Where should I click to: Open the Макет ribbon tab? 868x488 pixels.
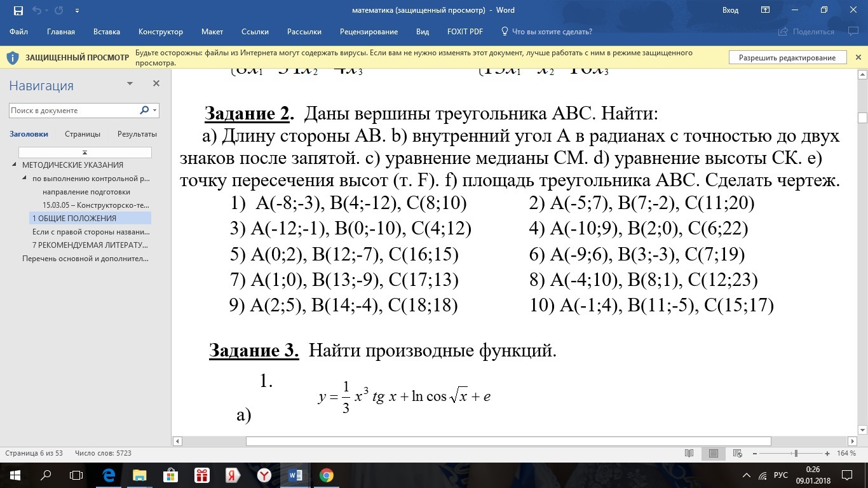[212, 32]
